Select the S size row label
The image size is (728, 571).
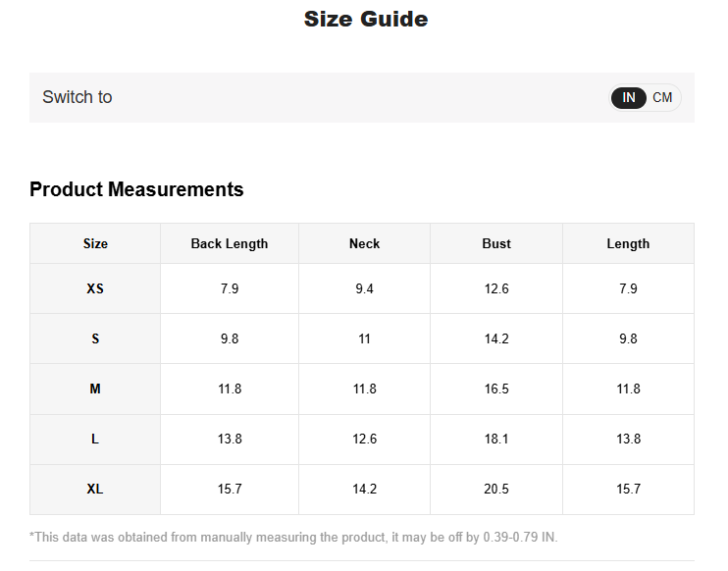[95, 338]
